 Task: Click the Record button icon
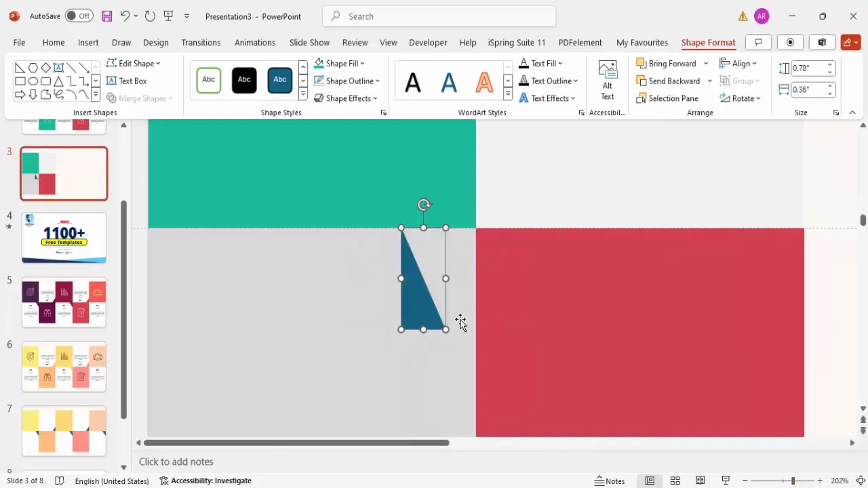[x=790, y=42]
